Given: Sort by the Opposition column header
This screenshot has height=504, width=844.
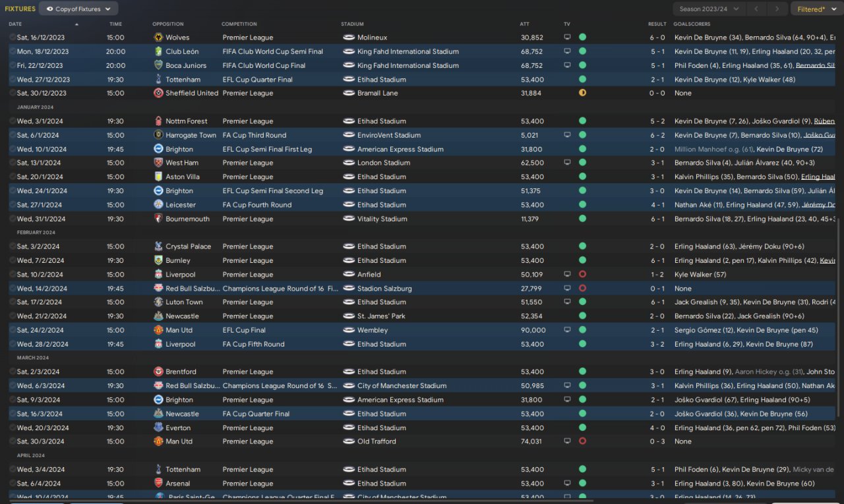Looking at the screenshot, I should tap(168, 24).
